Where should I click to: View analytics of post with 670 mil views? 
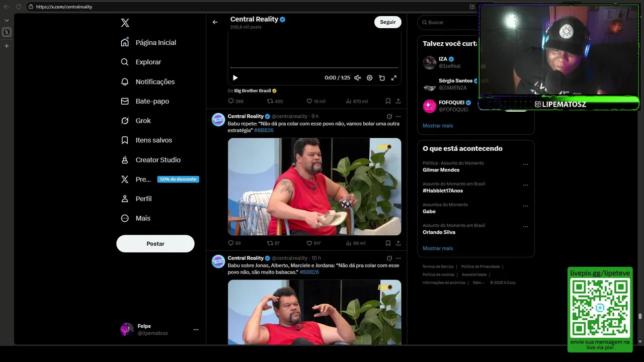[357, 101]
